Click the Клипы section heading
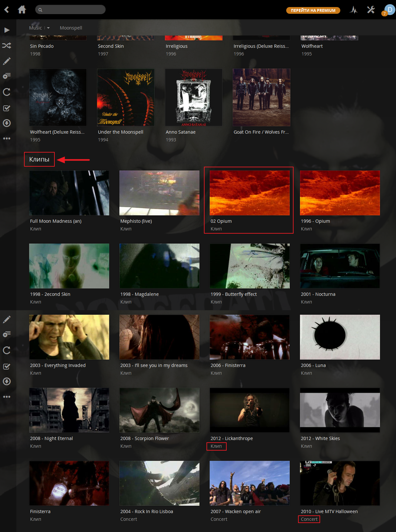The width and height of the screenshot is (396, 532). (x=39, y=159)
